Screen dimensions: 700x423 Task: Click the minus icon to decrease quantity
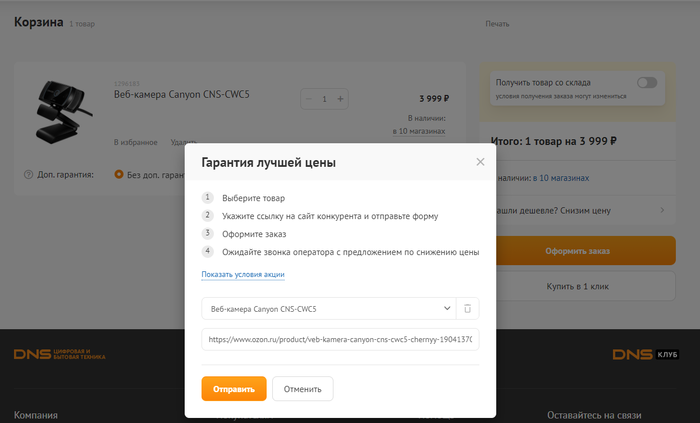coord(309,99)
